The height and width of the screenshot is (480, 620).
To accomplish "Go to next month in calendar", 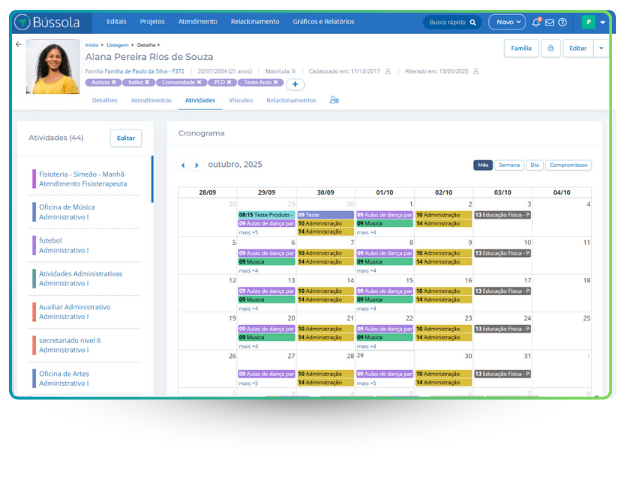I will (197, 165).
